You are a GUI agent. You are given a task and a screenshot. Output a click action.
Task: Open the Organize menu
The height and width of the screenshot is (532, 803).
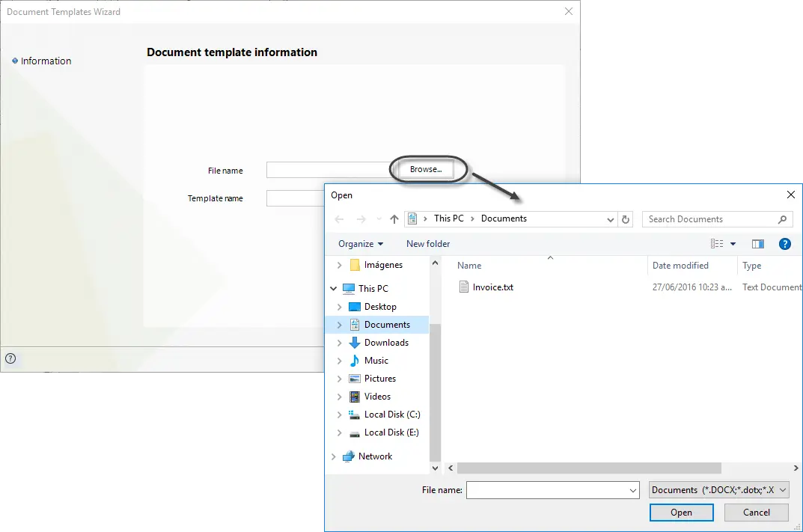click(x=361, y=244)
